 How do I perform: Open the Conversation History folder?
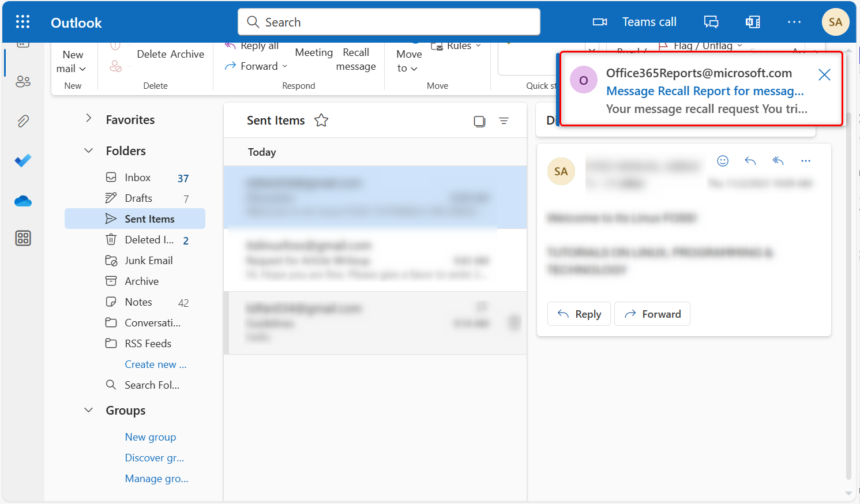tap(135, 323)
